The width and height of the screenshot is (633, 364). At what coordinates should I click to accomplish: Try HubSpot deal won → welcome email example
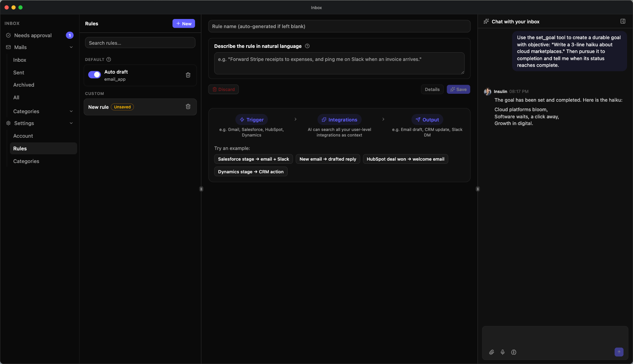pyautogui.click(x=406, y=159)
